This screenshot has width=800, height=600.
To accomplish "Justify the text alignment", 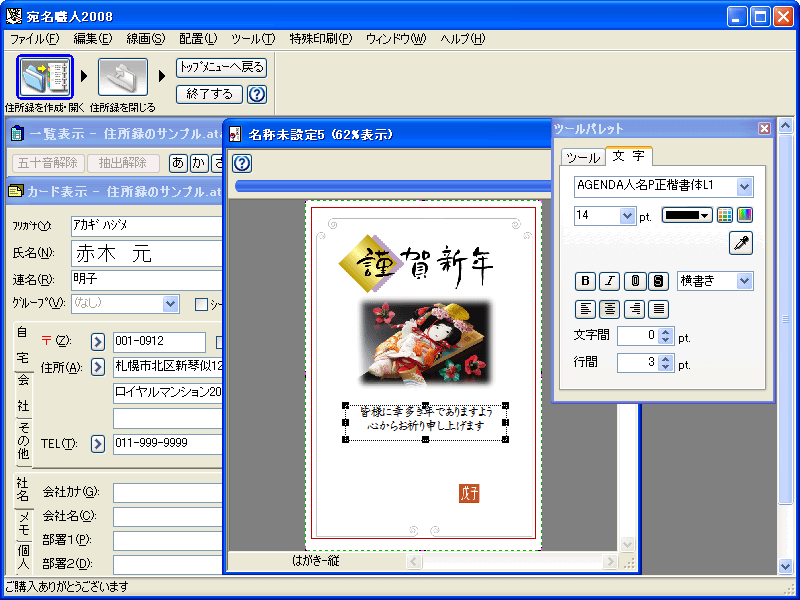I will coord(659,309).
